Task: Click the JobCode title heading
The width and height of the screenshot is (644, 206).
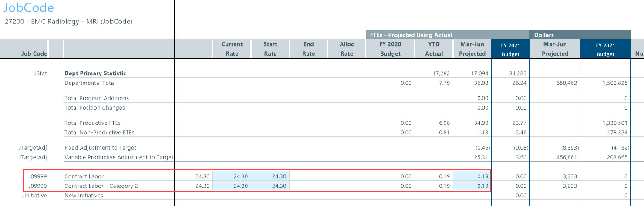Action: [x=28, y=8]
